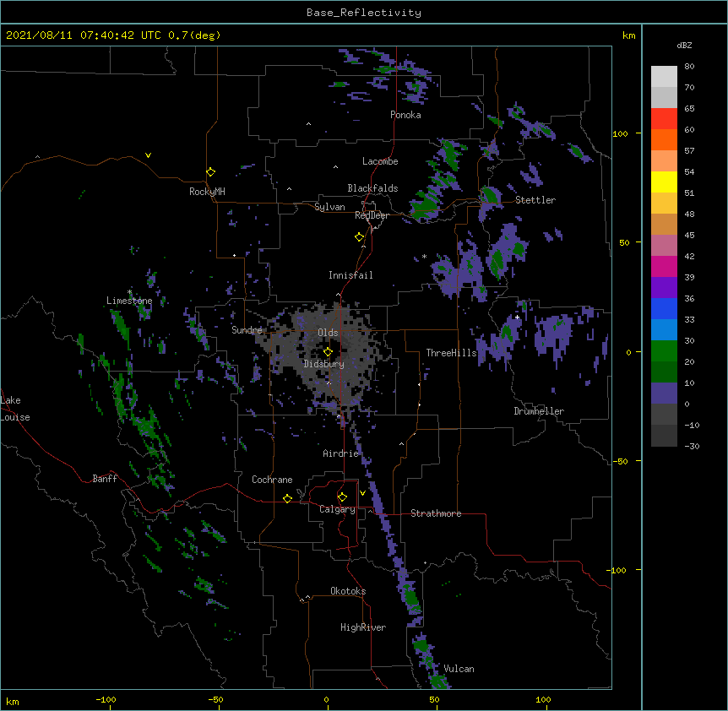This screenshot has width=728, height=711.
Task: Click the RockyMH label
Action: 207,192
